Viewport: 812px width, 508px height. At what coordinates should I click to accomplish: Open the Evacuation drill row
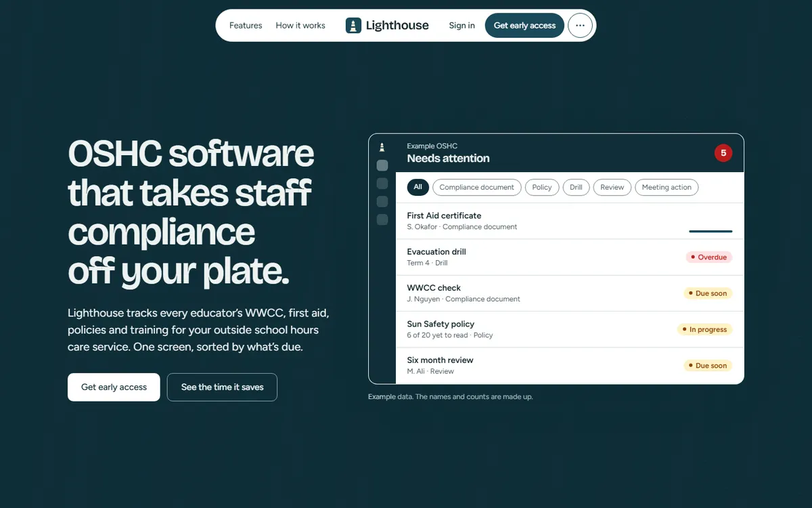click(570, 257)
